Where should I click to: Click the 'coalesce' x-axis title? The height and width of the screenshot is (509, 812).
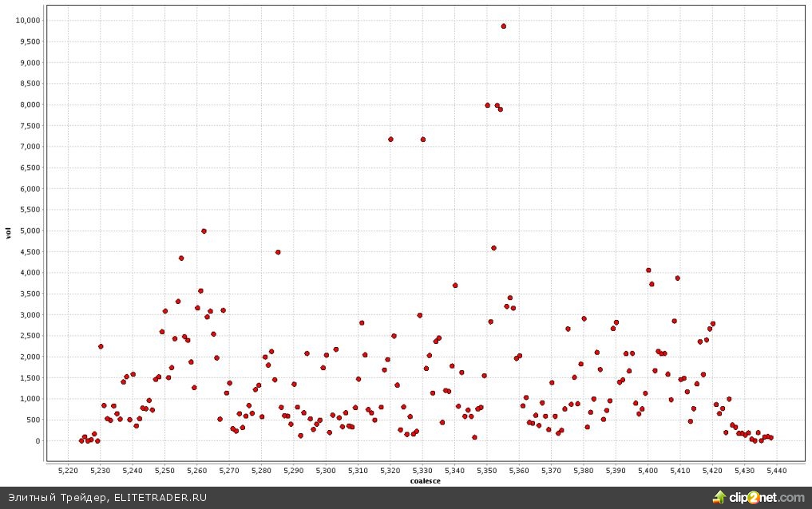(426, 480)
